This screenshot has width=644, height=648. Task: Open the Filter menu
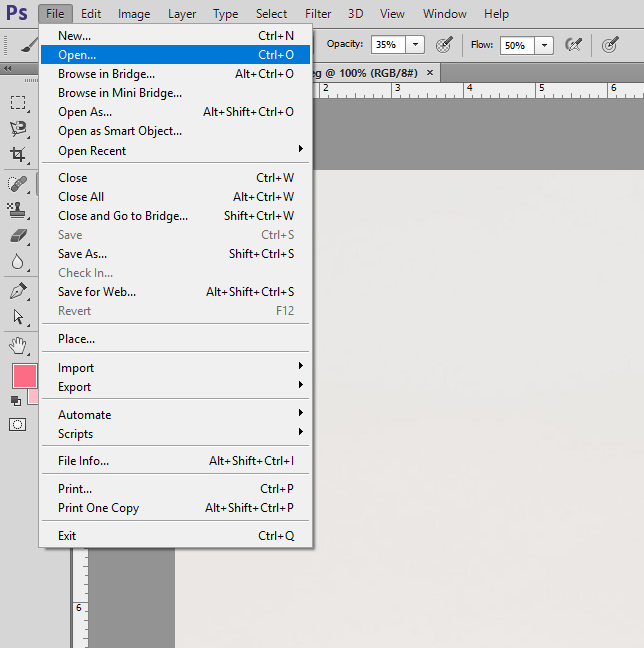coord(318,14)
